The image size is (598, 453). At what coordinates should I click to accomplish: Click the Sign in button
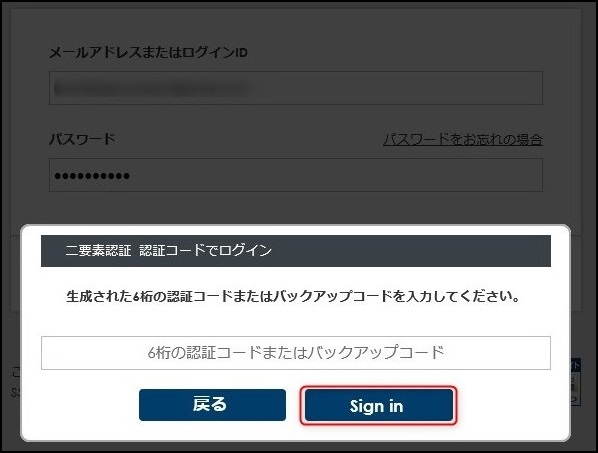379,405
